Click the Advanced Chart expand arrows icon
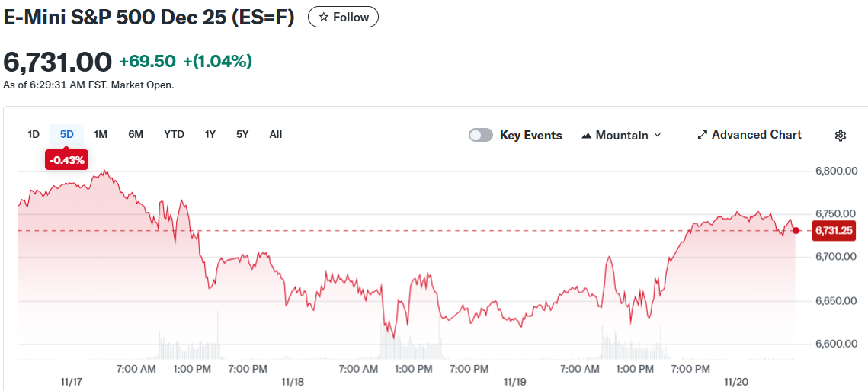Viewport: 868px width, 391px height. [x=703, y=136]
